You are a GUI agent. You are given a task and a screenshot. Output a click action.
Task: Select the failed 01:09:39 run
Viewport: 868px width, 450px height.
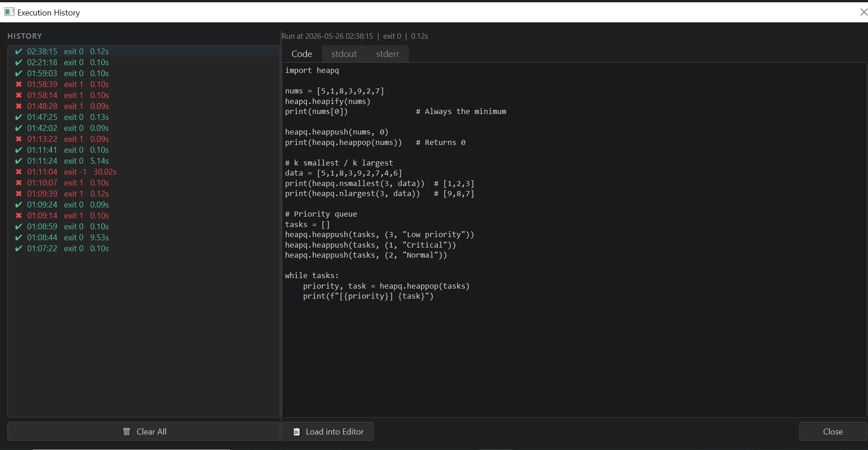pos(144,194)
